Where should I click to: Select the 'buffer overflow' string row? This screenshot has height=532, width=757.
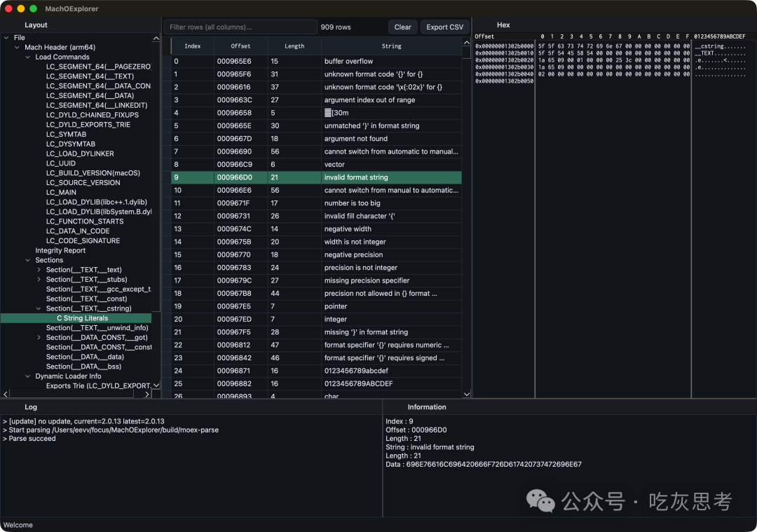click(x=316, y=61)
